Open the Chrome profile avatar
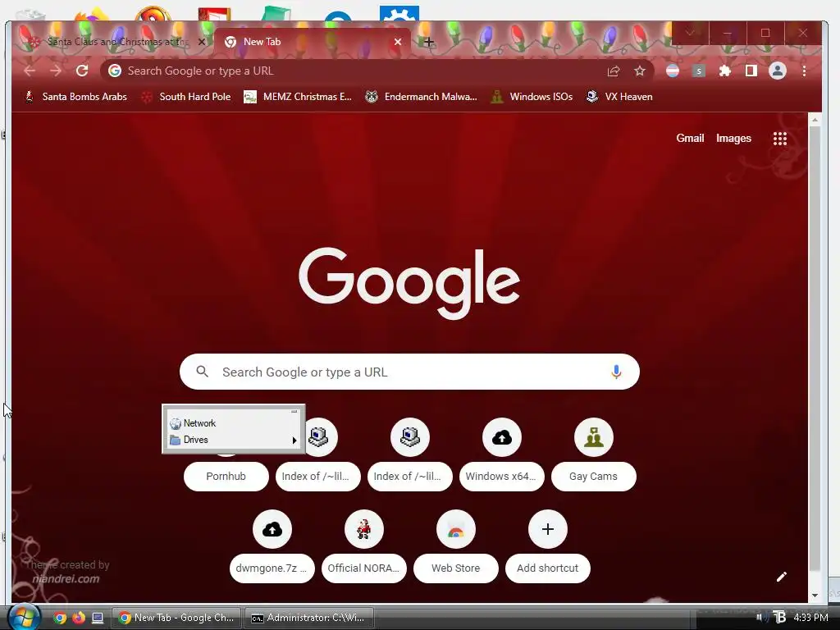 pos(778,71)
